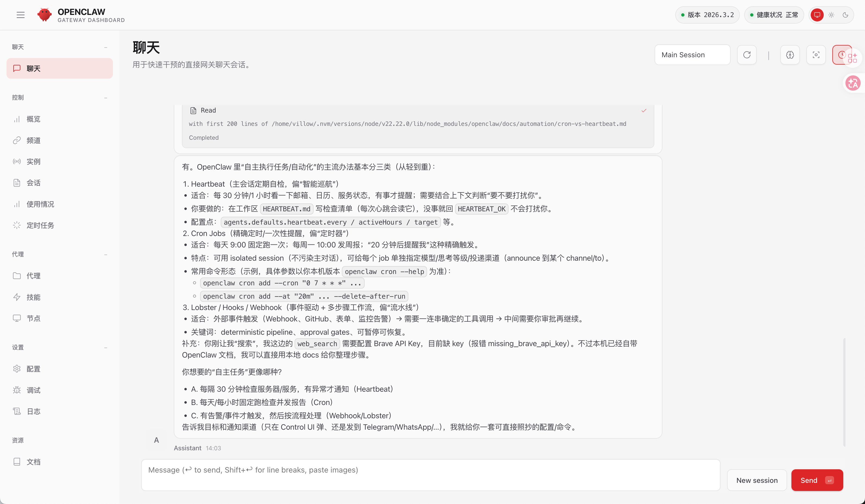
Task: Click the pink translate floating icon
Action: click(x=853, y=83)
